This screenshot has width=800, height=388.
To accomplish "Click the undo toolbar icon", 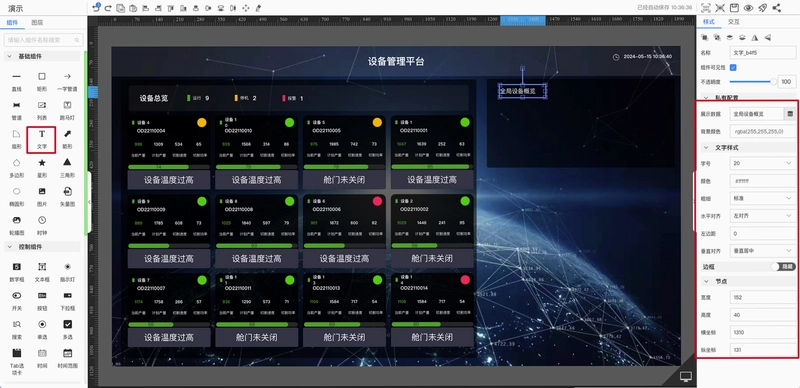I will [x=96, y=8].
